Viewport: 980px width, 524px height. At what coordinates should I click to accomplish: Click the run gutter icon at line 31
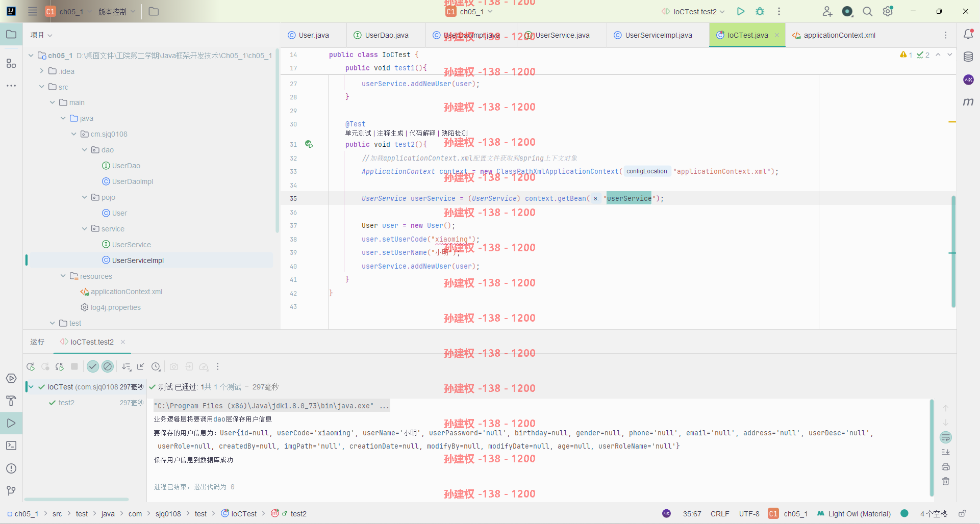309,144
